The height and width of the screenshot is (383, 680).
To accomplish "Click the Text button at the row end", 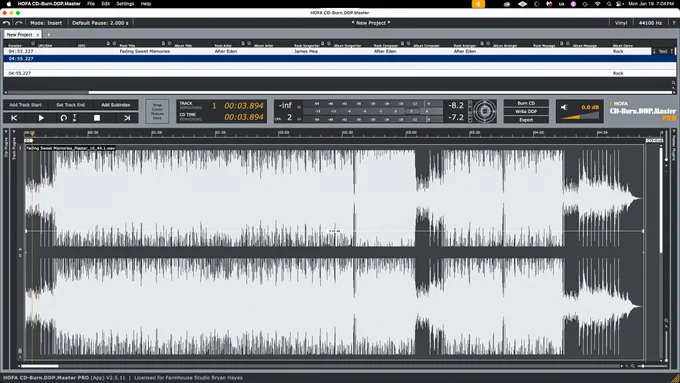I will pos(663,51).
